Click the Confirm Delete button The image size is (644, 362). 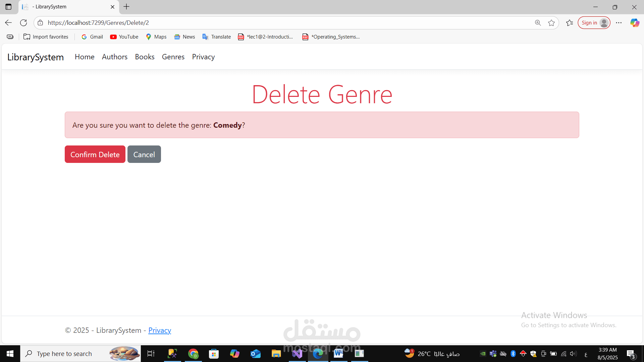click(x=95, y=155)
